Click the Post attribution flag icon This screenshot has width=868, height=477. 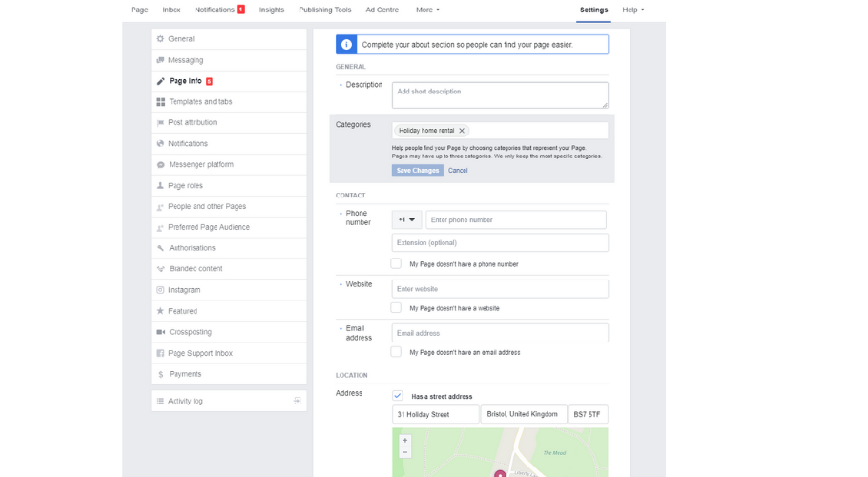tap(160, 122)
